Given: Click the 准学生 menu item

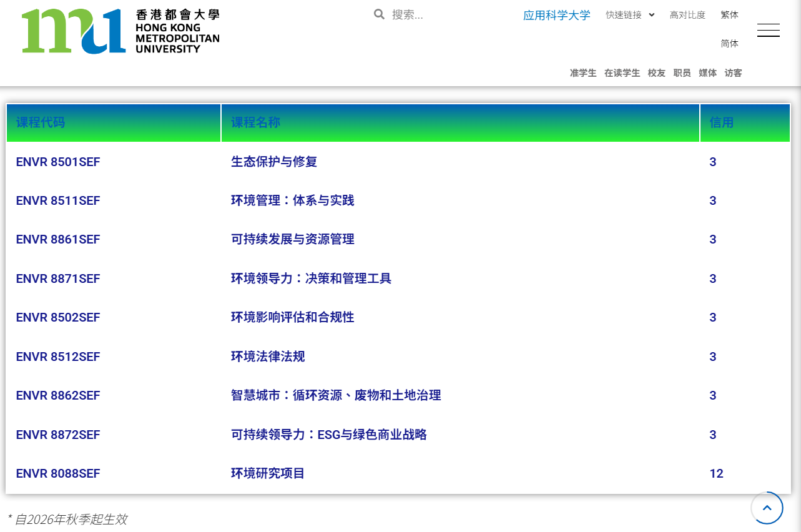Looking at the screenshot, I should [x=582, y=73].
